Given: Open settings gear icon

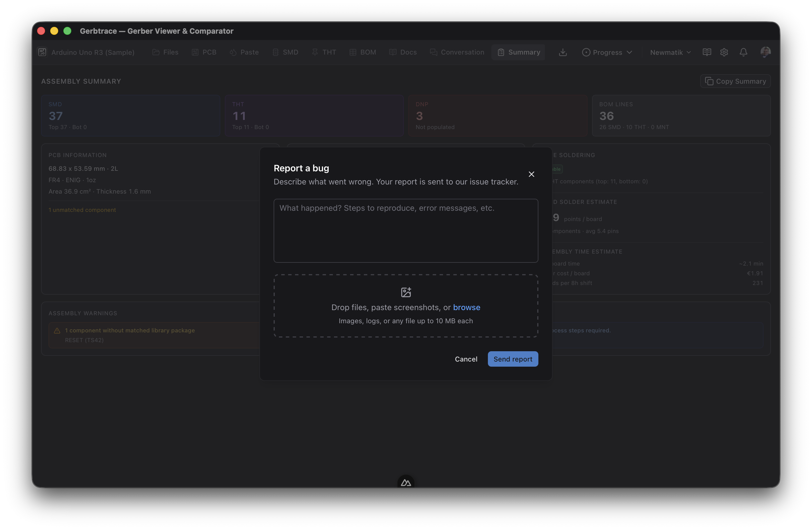Looking at the screenshot, I should 724,52.
